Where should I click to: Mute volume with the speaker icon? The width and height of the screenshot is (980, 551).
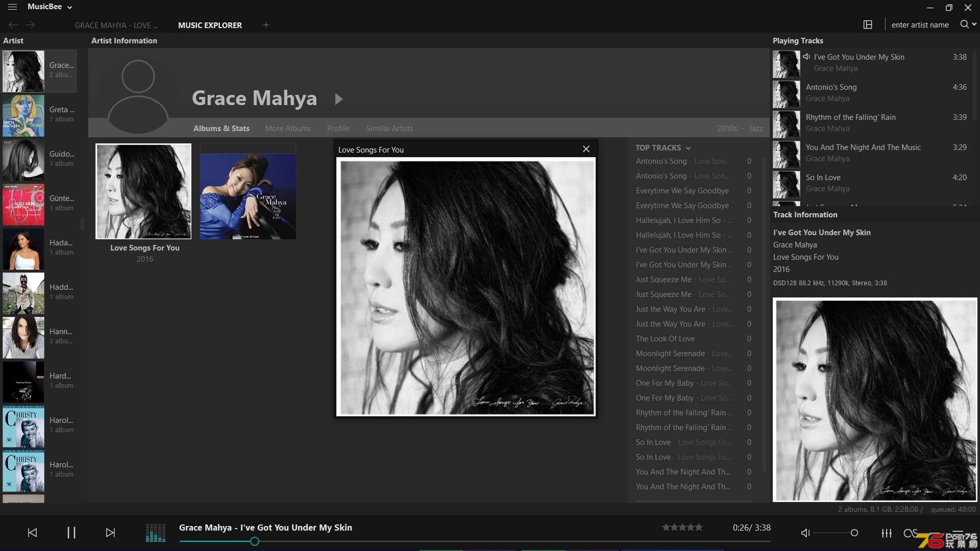coord(805,533)
